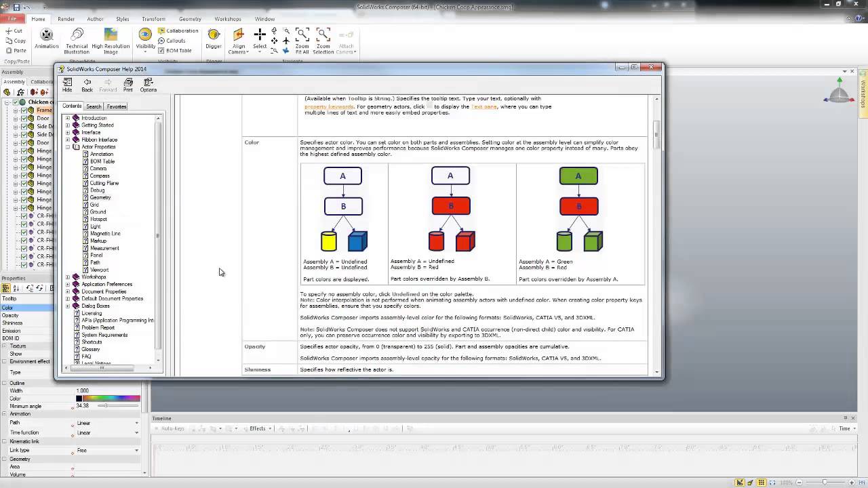Screen dimensions: 868x488
Task: Select the Color property row
Action: pos(27,308)
